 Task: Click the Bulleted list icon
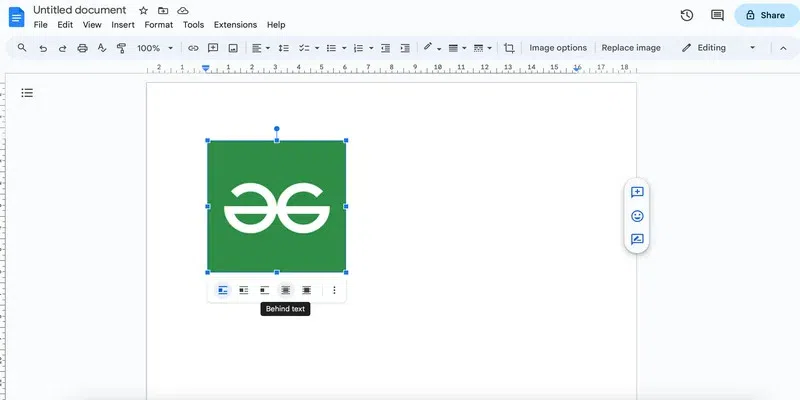[332, 48]
